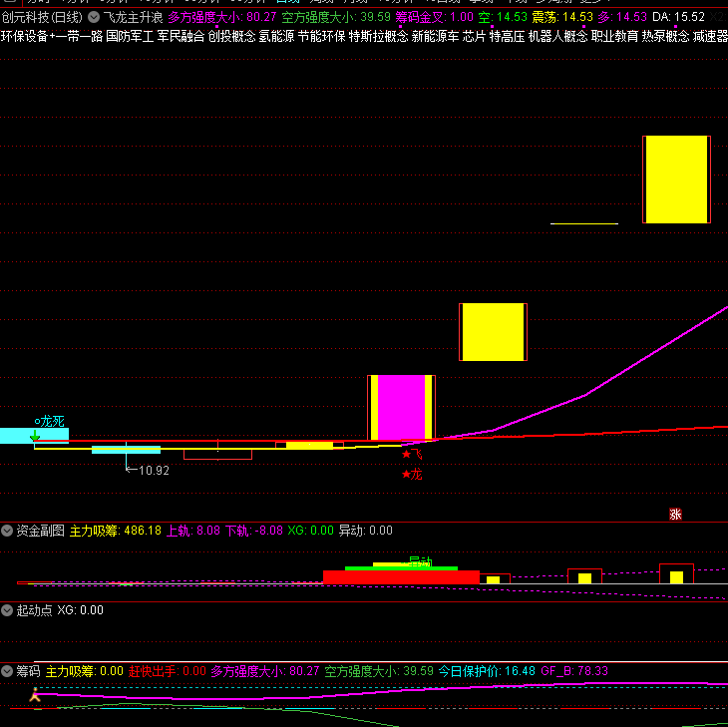Open the 军民融合 concept tag
This screenshot has width=728, height=727.
(181, 36)
